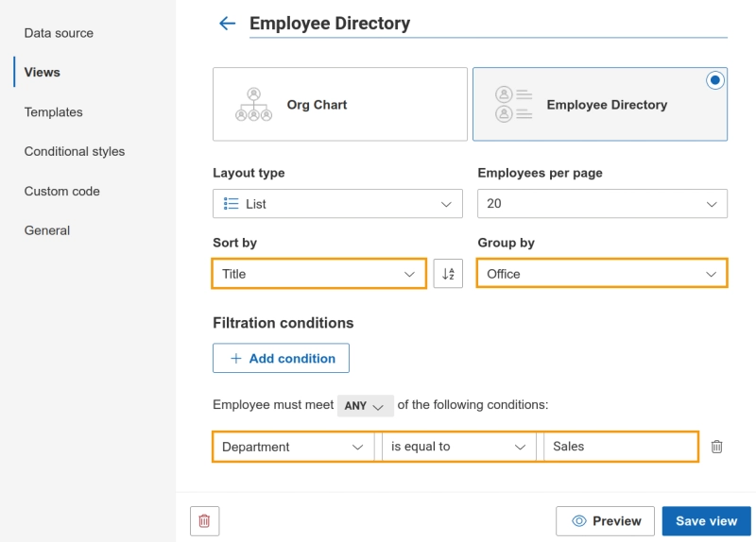This screenshot has width=756, height=542.
Task: Expand the Group by Office dropdown
Action: pos(602,274)
